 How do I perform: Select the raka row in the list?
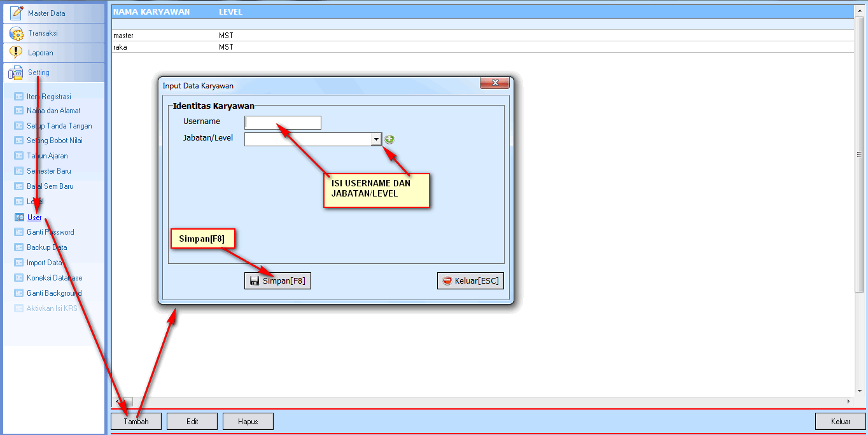(x=482, y=47)
